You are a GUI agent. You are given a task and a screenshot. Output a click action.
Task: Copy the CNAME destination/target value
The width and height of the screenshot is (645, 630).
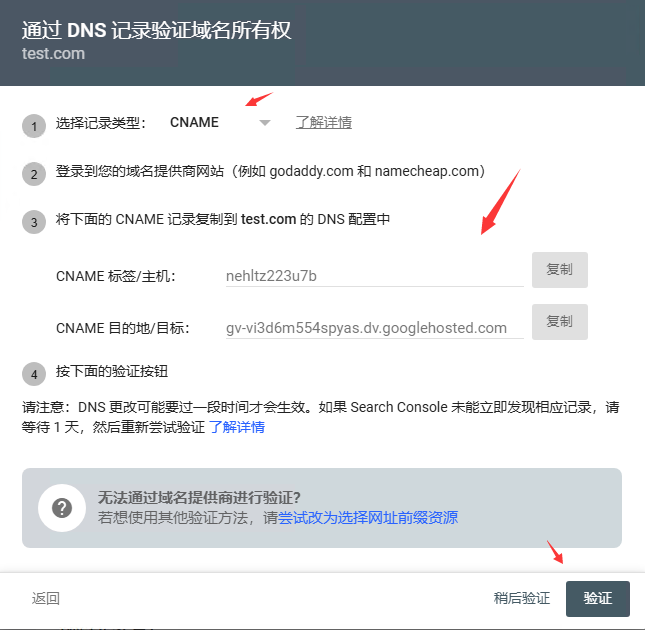click(559, 322)
